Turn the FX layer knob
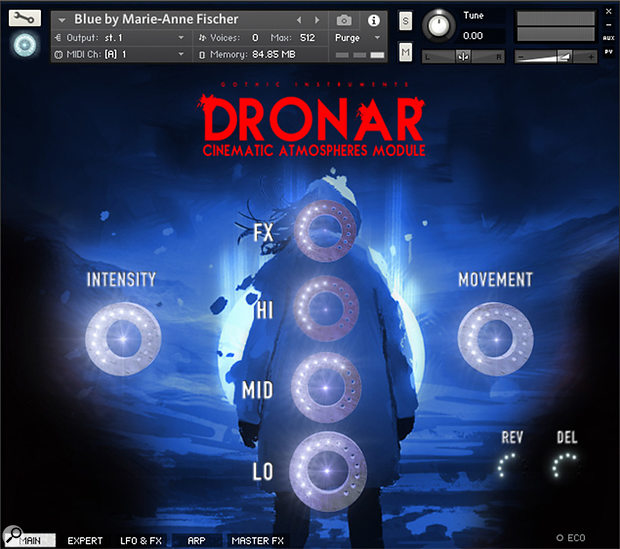This screenshot has width=620, height=549. coord(325,231)
